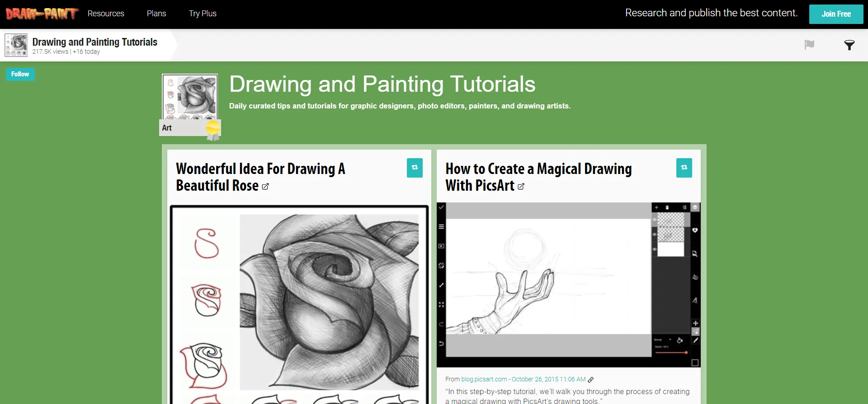This screenshot has height=404, width=868.
Task: Click rescoop icon on the Rose post
Action: (415, 168)
